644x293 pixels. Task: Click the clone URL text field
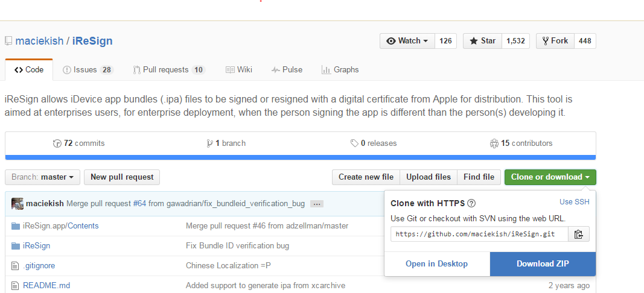pyautogui.click(x=479, y=234)
